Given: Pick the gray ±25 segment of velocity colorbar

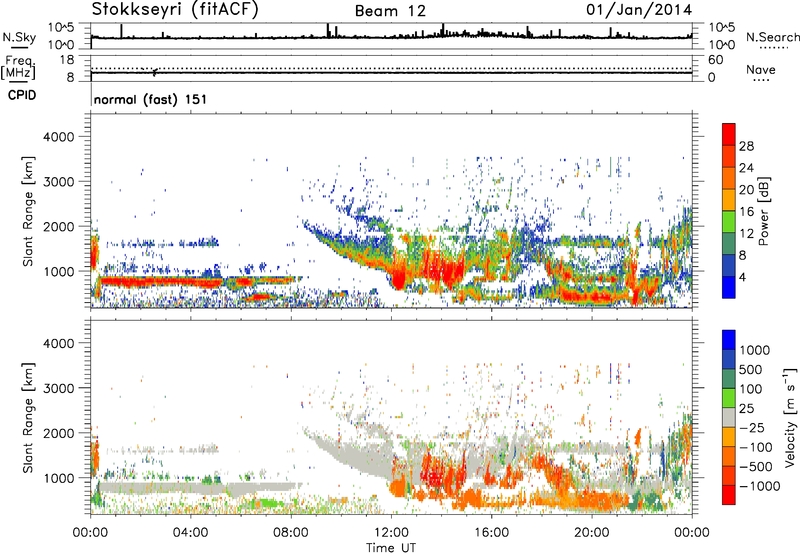Looking at the screenshot, I should coord(729,418).
